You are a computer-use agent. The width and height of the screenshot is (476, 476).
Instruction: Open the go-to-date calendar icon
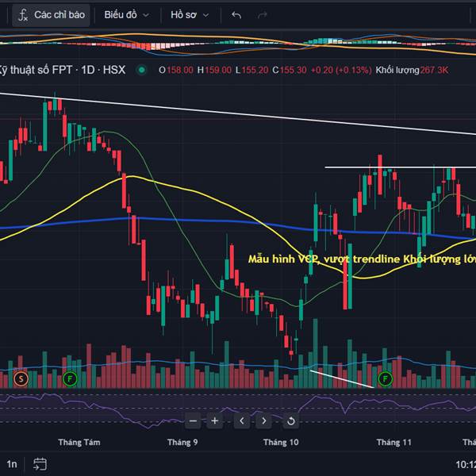(x=40, y=464)
